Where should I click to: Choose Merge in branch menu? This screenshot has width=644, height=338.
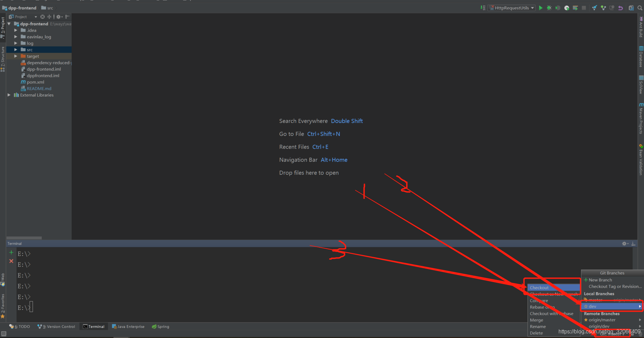(553, 320)
